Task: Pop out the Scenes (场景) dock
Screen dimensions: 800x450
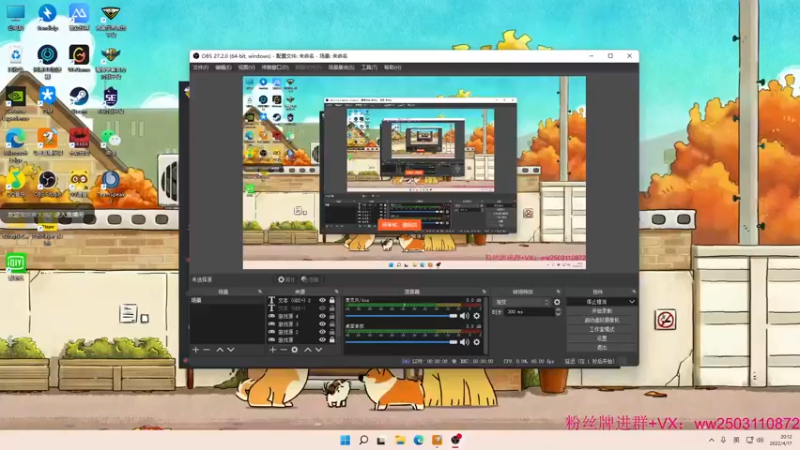Action: pyautogui.click(x=260, y=292)
